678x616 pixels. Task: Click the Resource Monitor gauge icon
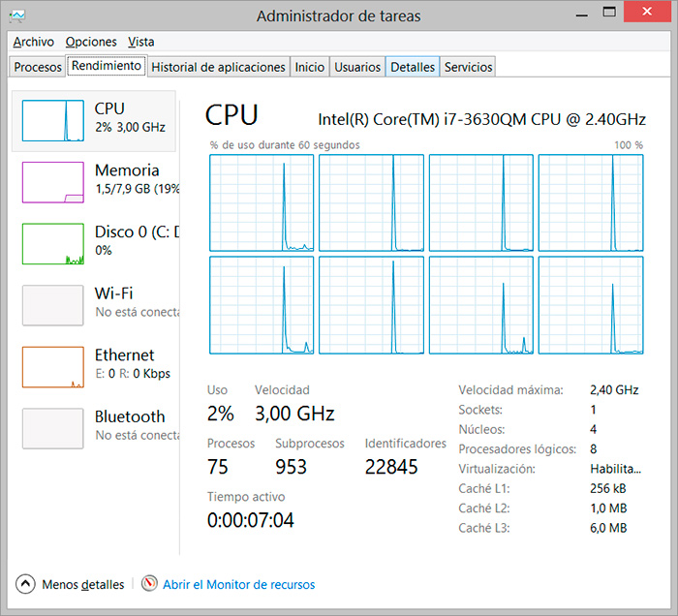149,584
